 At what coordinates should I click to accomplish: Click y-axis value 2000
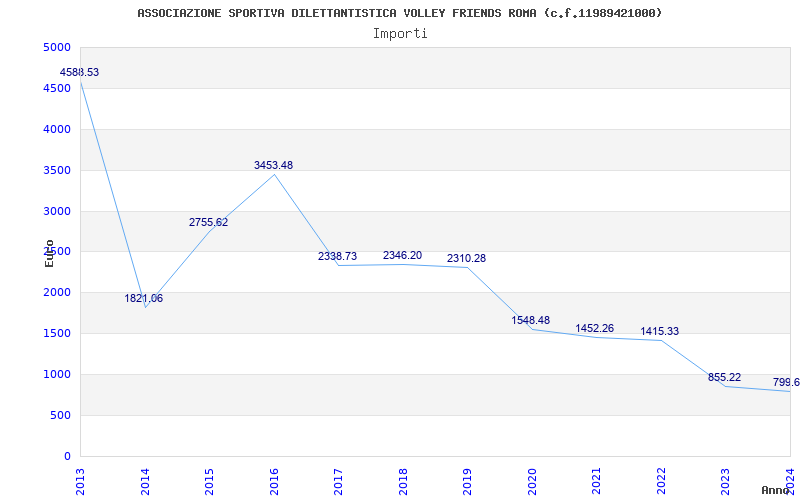(57, 293)
